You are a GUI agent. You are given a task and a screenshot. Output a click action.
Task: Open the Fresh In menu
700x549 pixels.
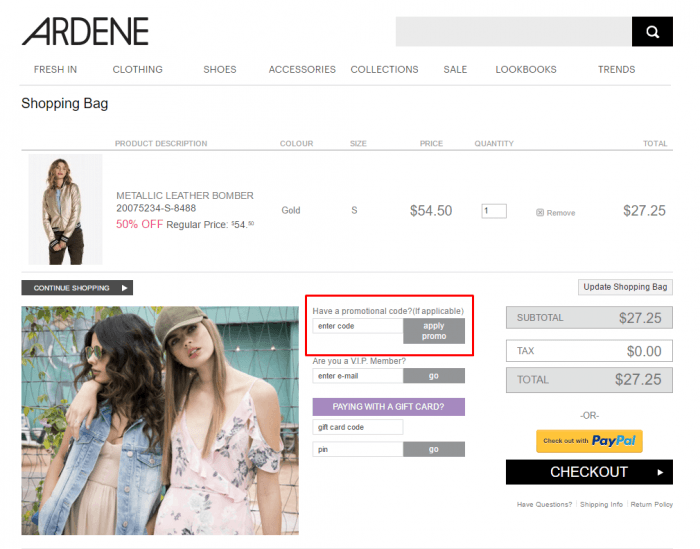click(x=55, y=70)
